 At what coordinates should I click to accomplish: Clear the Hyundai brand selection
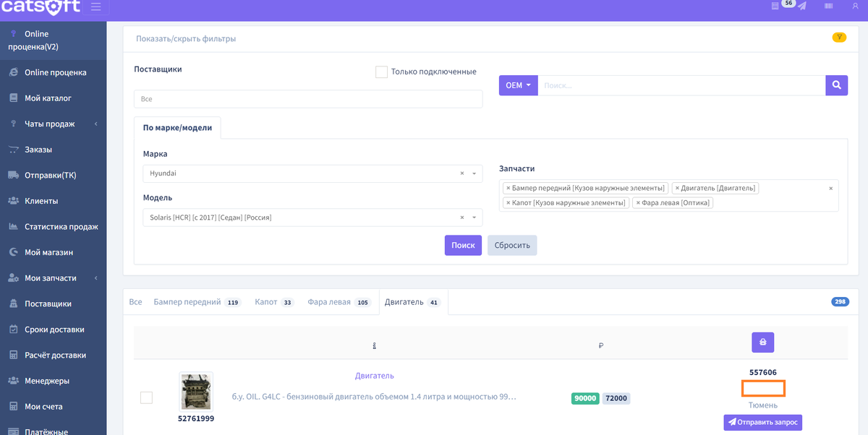pos(462,173)
